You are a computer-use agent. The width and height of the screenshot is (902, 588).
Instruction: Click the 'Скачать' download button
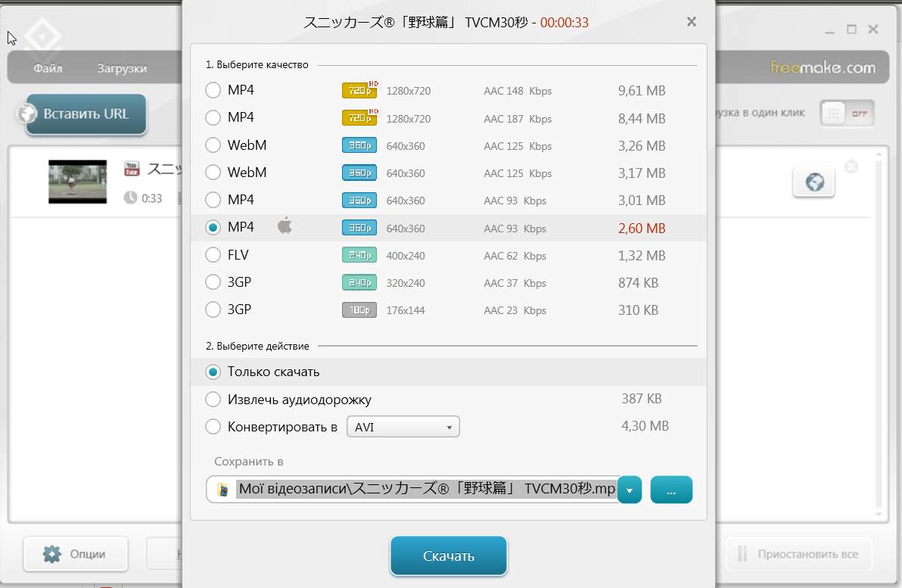coord(449,555)
